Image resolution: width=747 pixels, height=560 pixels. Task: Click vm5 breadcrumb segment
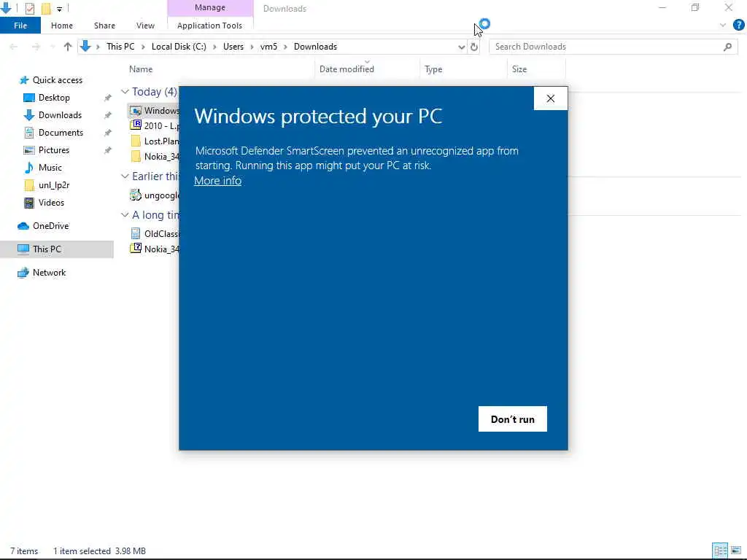click(x=268, y=47)
